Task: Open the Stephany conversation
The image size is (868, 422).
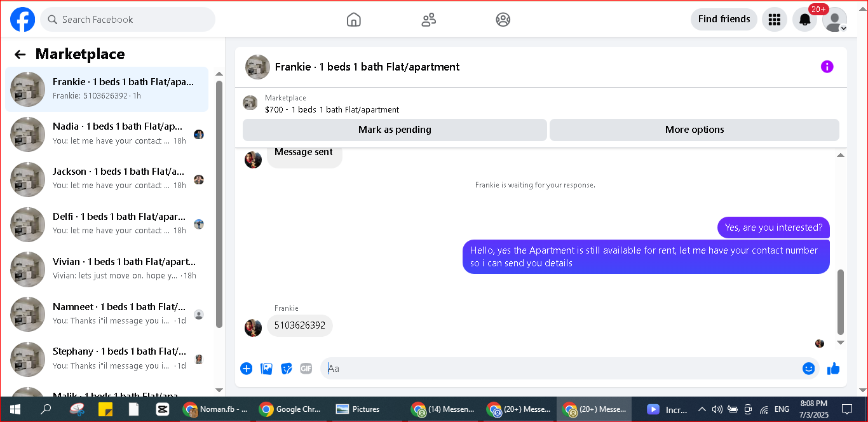Action: pyautogui.click(x=107, y=359)
